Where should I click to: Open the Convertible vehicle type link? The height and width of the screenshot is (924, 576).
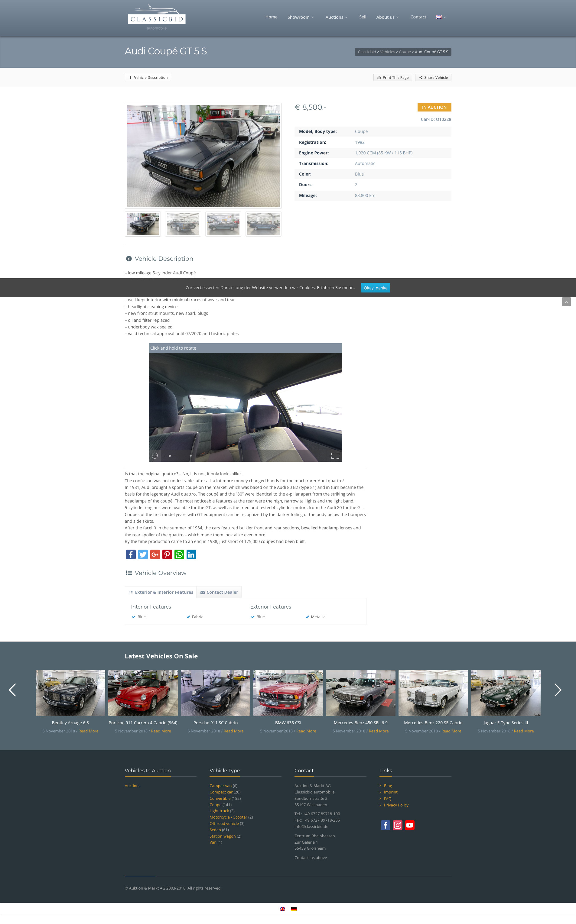click(x=220, y=798)
